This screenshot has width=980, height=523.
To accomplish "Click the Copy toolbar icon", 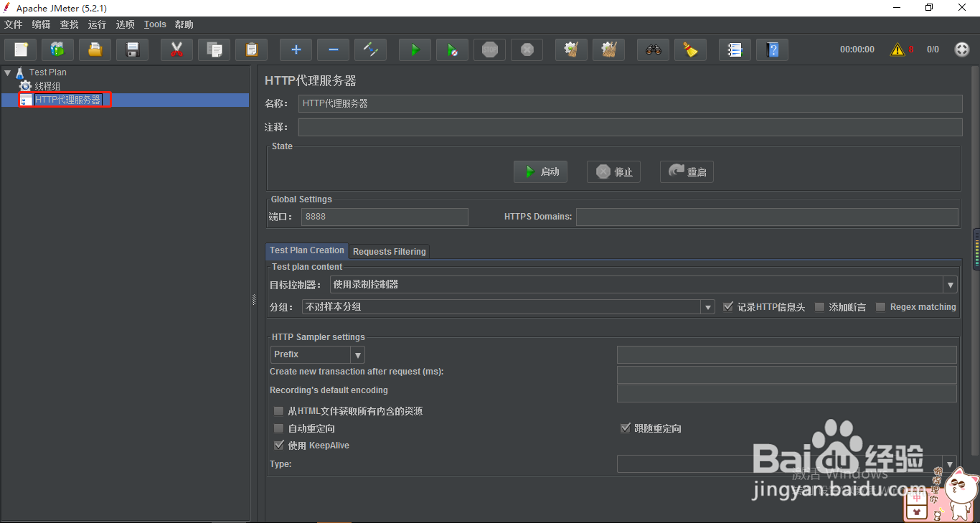I will click(214, 50).
